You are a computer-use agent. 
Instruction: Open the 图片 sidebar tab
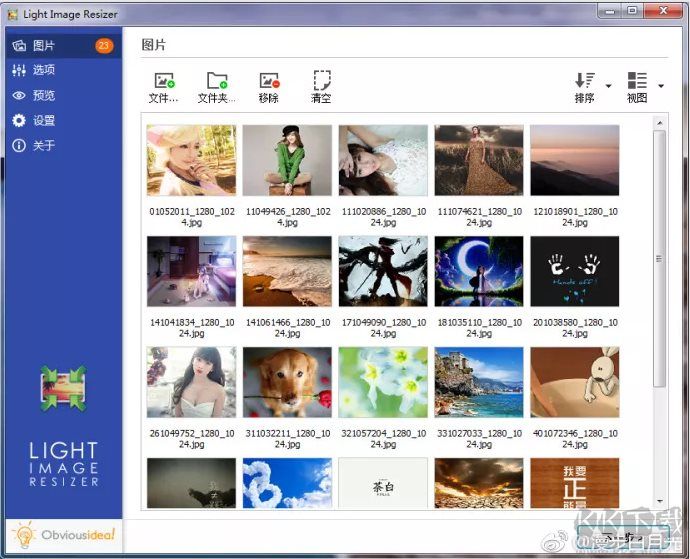coord(44,46)
